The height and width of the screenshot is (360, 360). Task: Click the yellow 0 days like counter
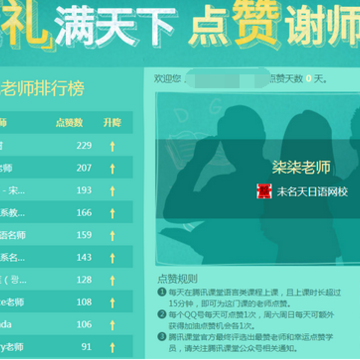coord(309,79)
